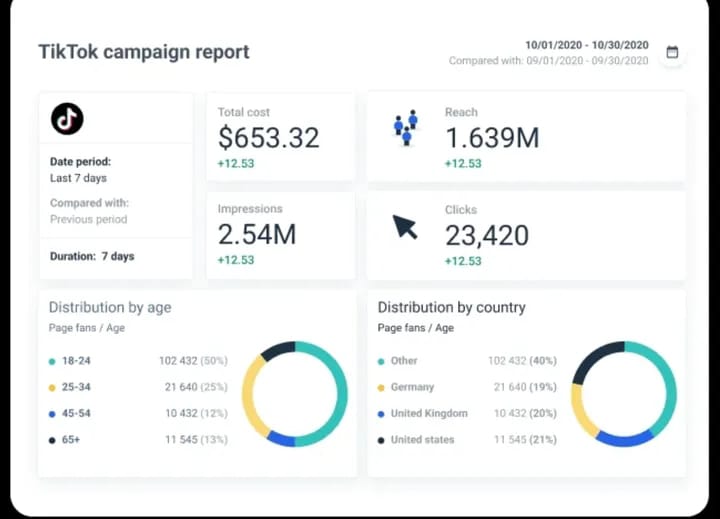The height and width of the screenshot is (519, 720).
Task: Select the 18-24 age group label
Action: point(76,361)
